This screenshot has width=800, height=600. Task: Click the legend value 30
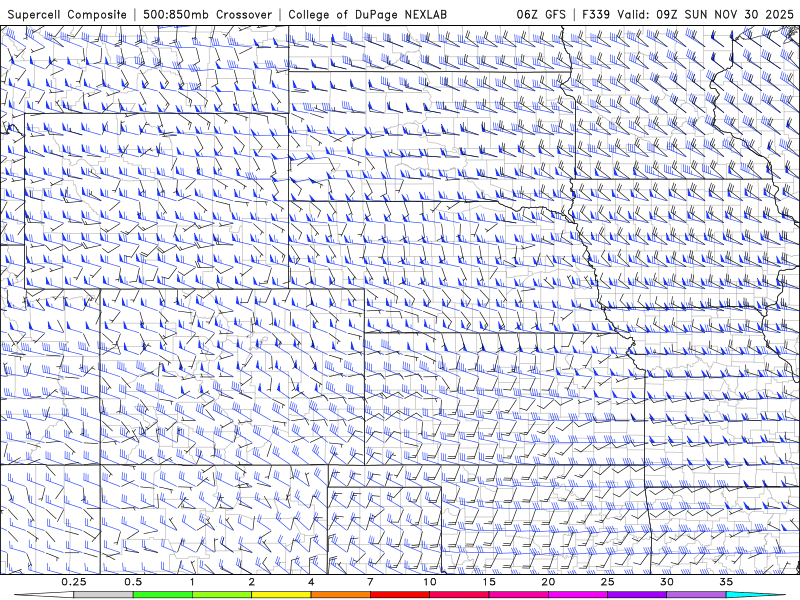point(666,582)
